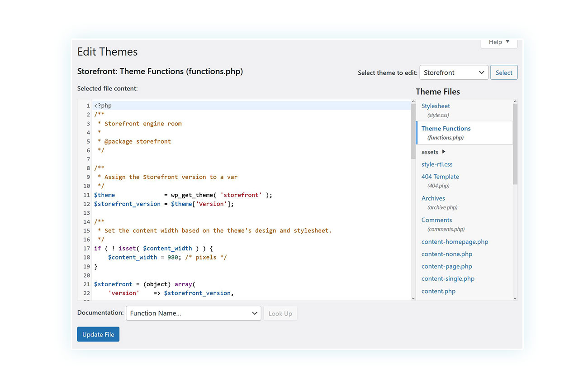Open content.php file
Image resolution: width=588 pixels, height=389 pixels.
pos(438,291)
